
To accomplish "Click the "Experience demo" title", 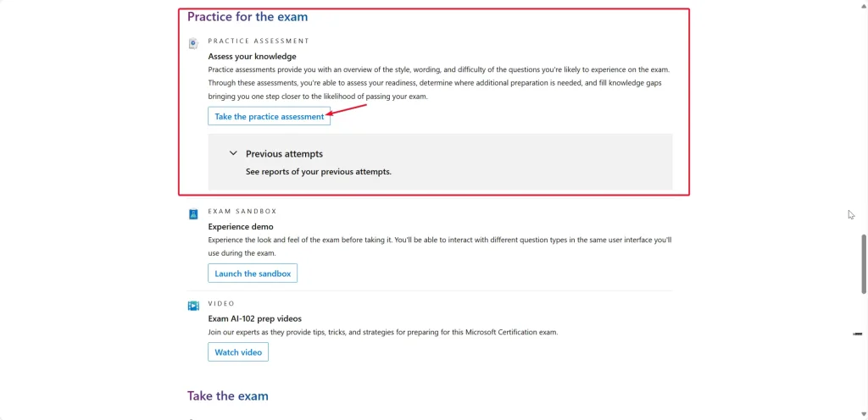I will [x=241, y=227].
